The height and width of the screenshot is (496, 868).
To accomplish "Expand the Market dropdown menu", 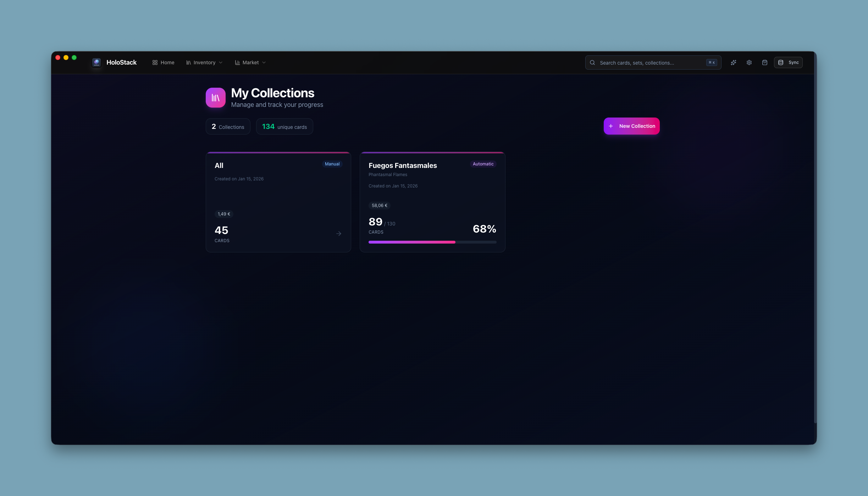I will click(250, 62).
